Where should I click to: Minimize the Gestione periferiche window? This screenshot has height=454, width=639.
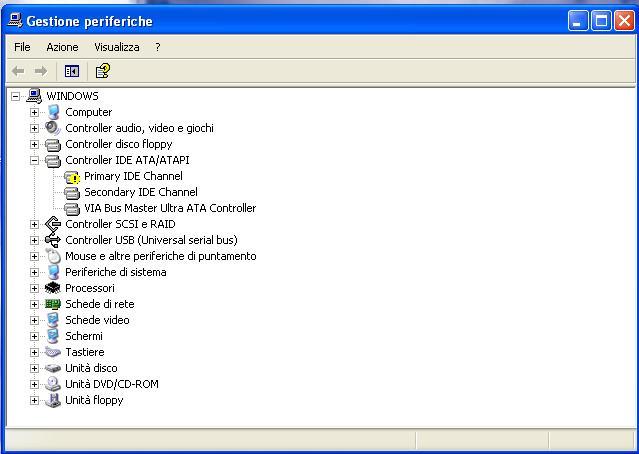tap(578, 21)
